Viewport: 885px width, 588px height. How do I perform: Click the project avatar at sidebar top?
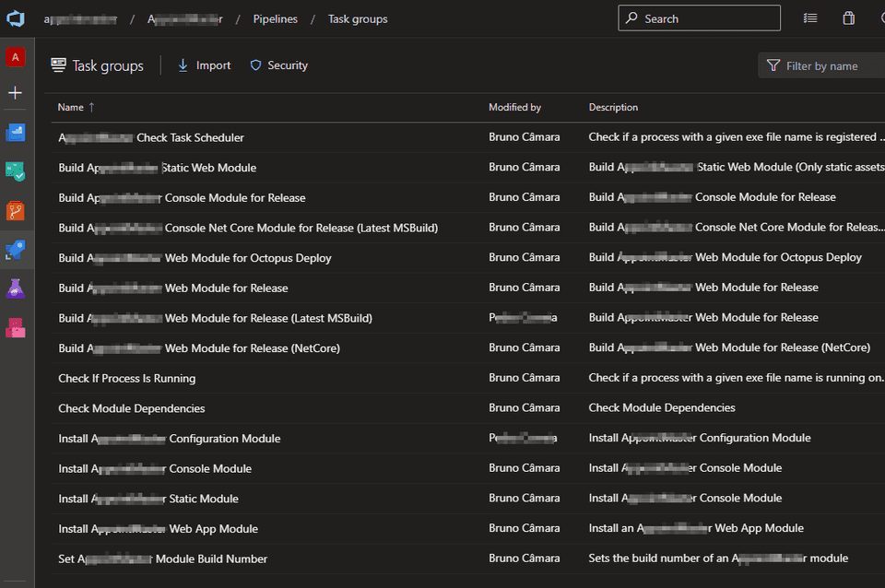point(15,57)
